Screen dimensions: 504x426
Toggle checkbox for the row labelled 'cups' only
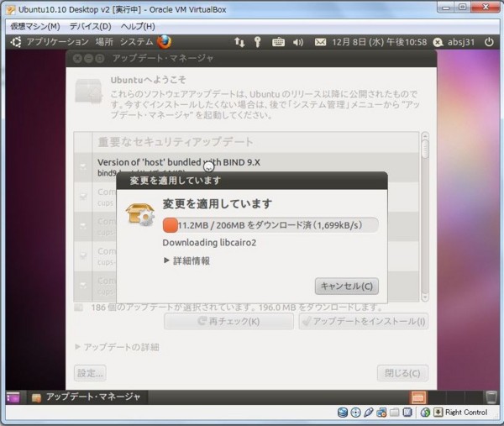pyautogui.click(x=83, y=197)
